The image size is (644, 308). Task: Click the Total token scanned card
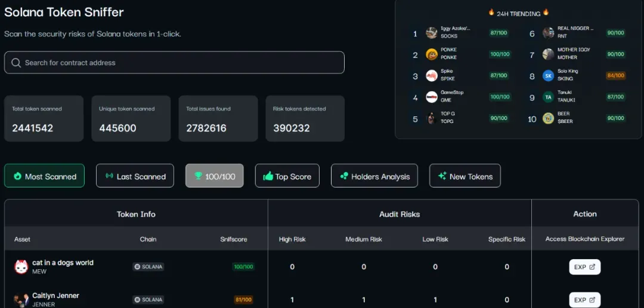(44, 118)
